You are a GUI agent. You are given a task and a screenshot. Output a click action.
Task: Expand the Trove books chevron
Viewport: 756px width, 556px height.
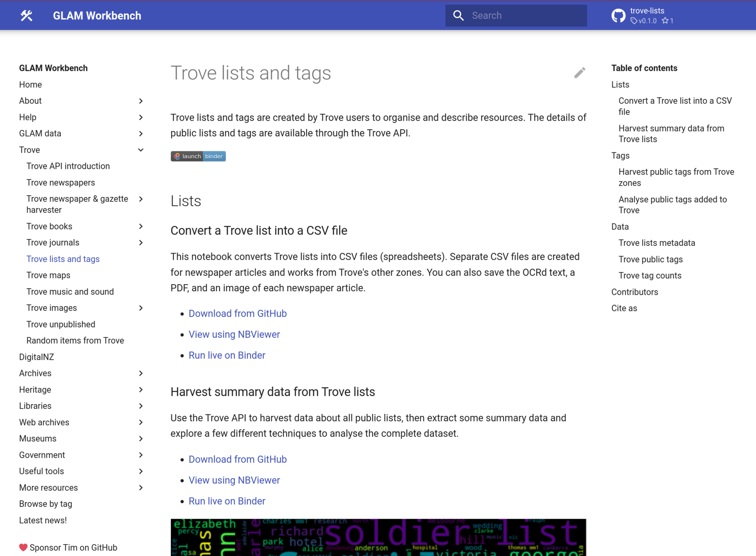point(141,226)
